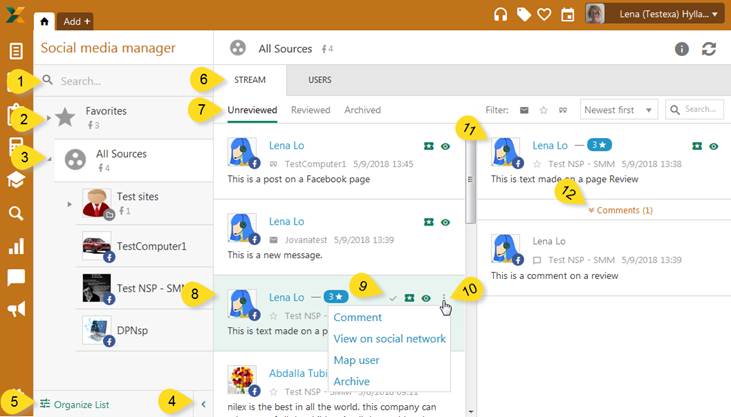Click the heart favorites icon in header

[544, 14]
